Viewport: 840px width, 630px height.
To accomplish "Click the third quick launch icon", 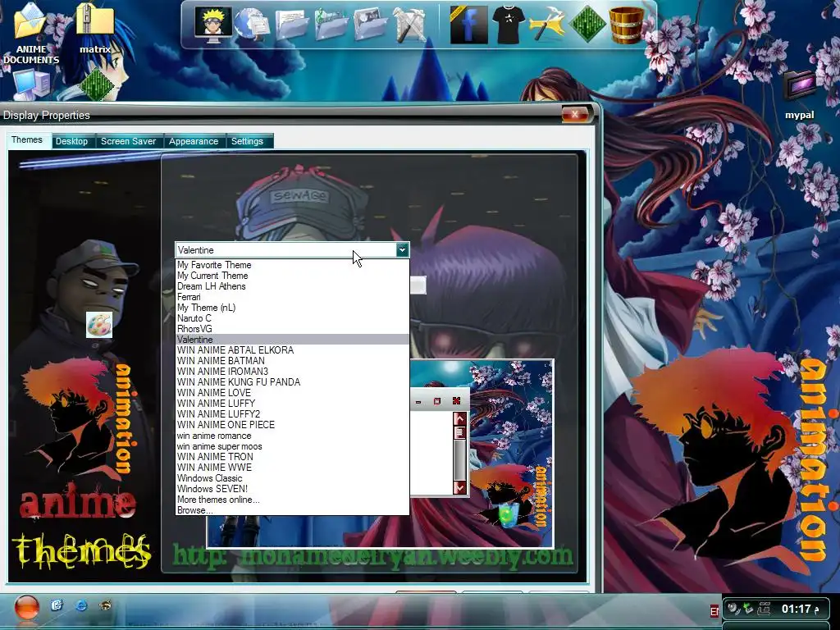I will [105, 605].
